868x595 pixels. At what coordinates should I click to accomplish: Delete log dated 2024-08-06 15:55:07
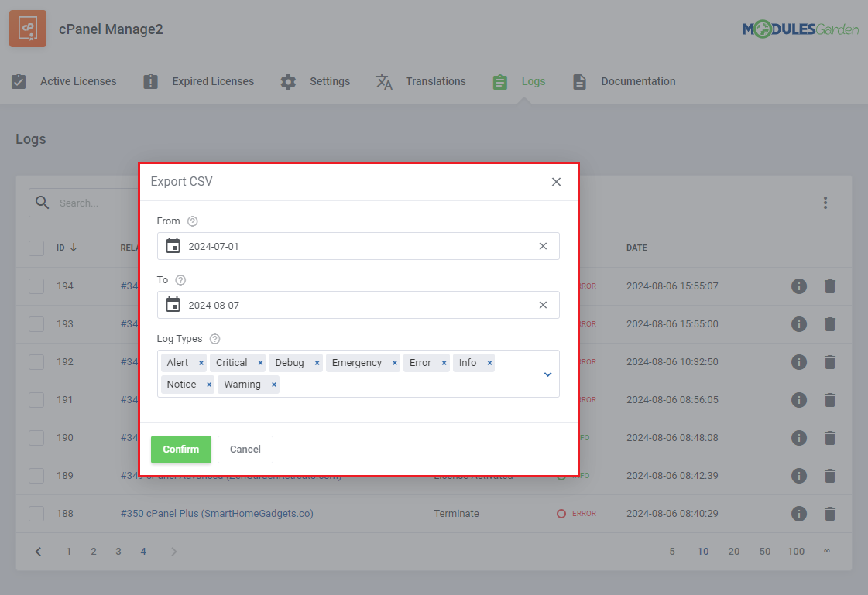tap(830, 286)
